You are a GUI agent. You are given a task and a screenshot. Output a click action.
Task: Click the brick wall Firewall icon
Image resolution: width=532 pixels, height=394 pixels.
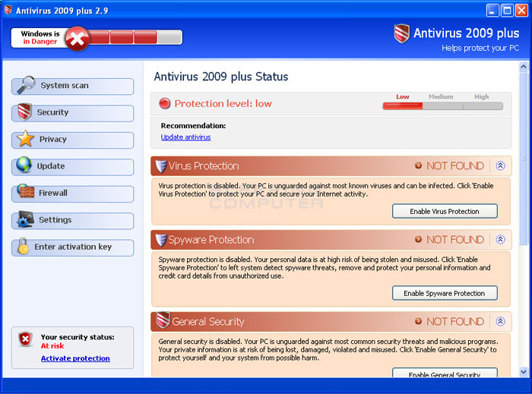coord(25,191)
